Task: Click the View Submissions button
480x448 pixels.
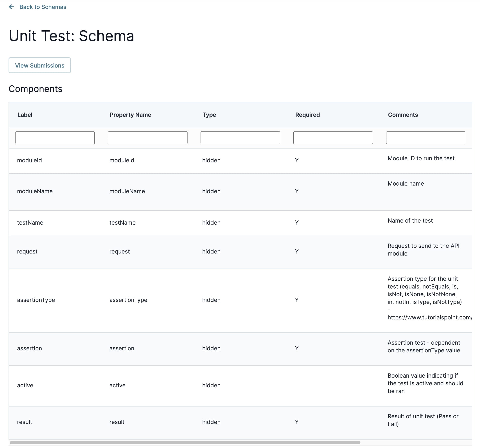Action: (40, 66)
